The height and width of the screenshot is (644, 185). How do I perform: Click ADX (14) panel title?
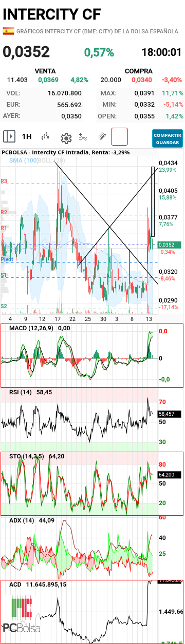(22, 520)
